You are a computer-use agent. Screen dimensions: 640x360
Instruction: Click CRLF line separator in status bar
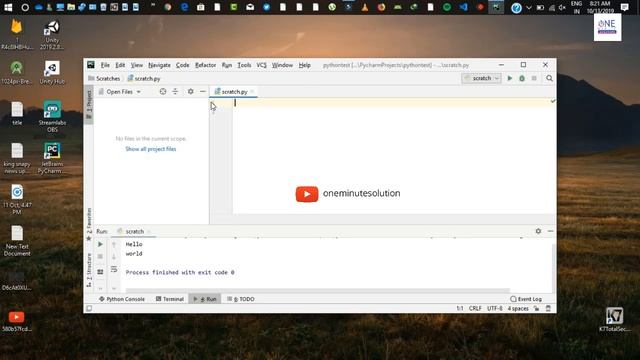[x=475, y=309]
